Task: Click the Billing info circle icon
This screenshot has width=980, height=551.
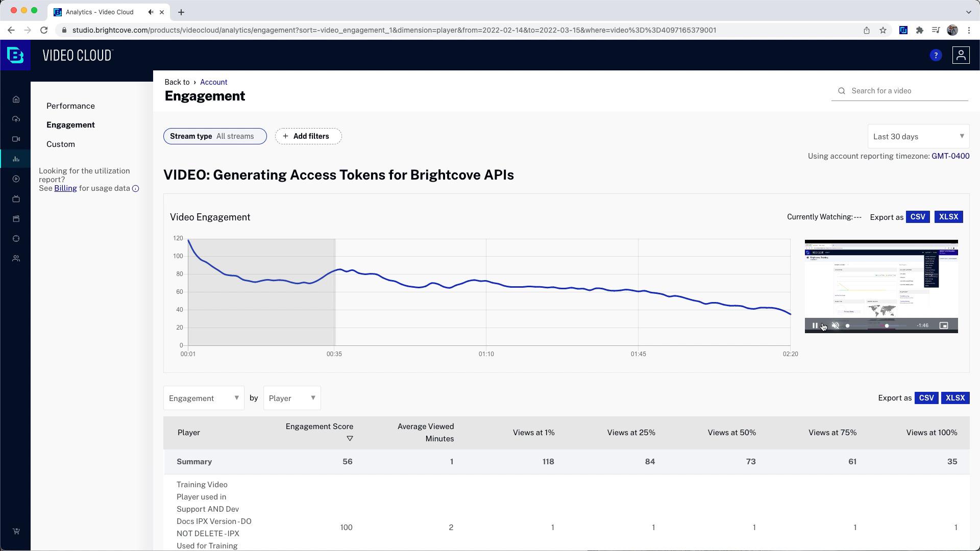Action: pyautogui.click(x=136, y=189)
